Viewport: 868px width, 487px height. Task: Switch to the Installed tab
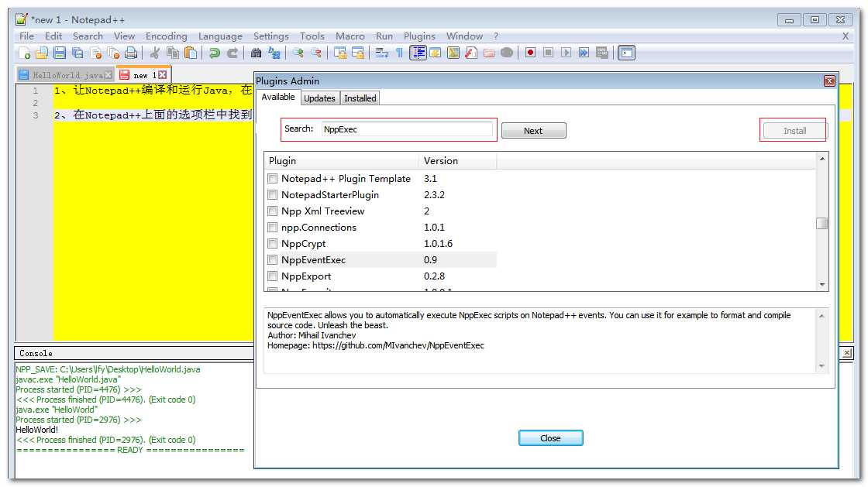pos(360,98)
